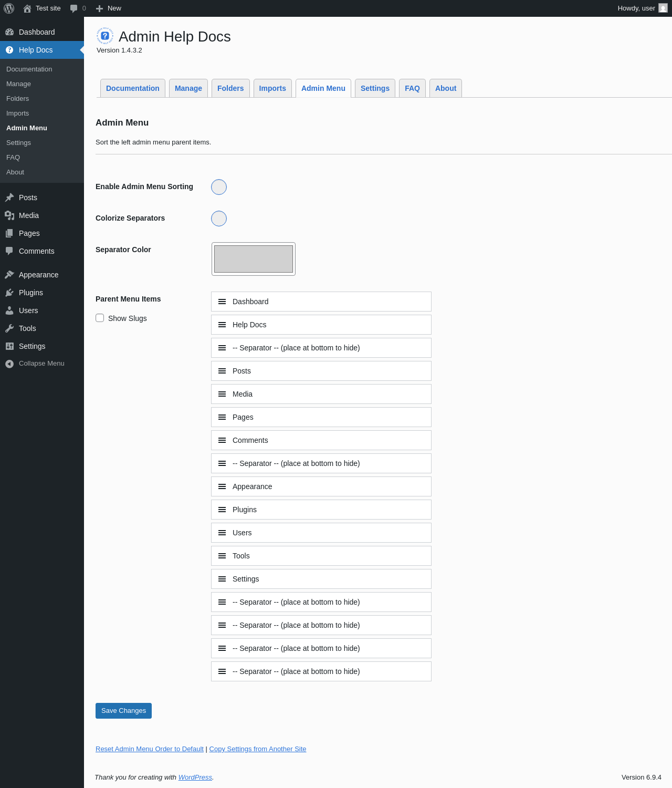
Task: Click the Tools wrench icon in the sidebar
Action: pos(9,328)
